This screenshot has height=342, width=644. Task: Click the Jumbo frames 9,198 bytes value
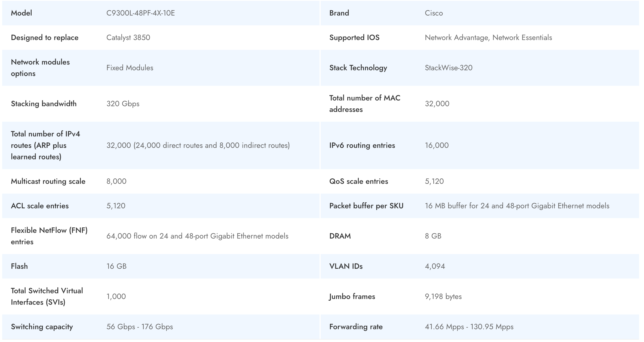coord(443,297)
